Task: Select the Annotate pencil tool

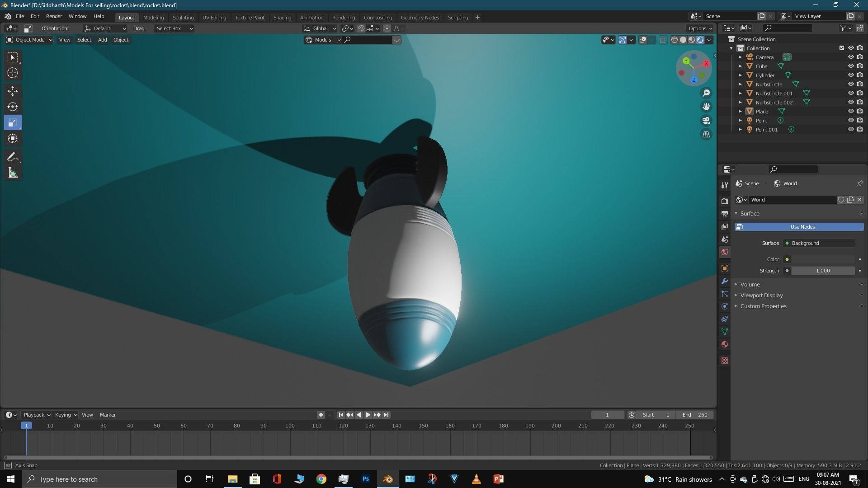Action: tap(13, 157)
